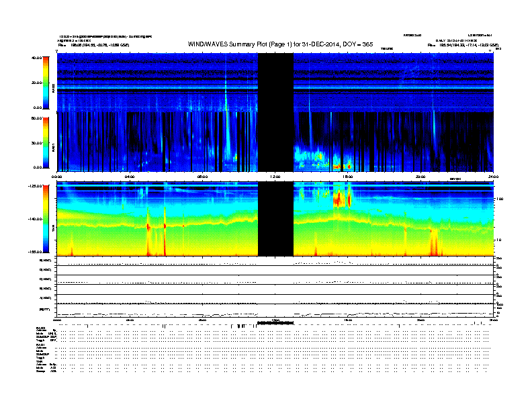532x411 pixels.
Task: Click the bright cyan burst after 08:00 in RAD1 panel
Action: (x=227, y=136)
